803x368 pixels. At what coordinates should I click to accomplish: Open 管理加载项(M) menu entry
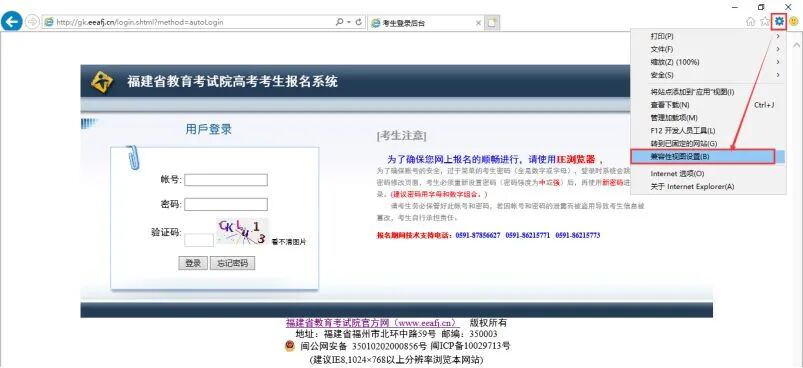pos(707,118)
